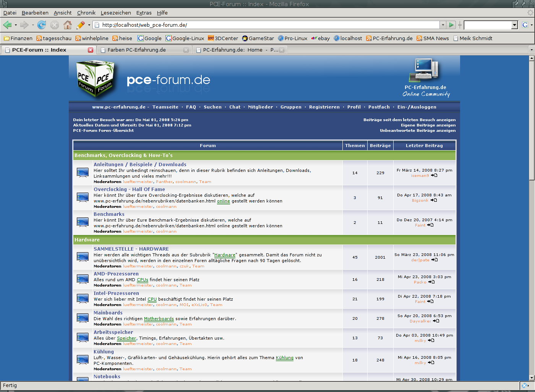Open dropdown arrow beside the highlighter icon
Viewport: 535px width, 392px height.
click(x=89, y=25)
